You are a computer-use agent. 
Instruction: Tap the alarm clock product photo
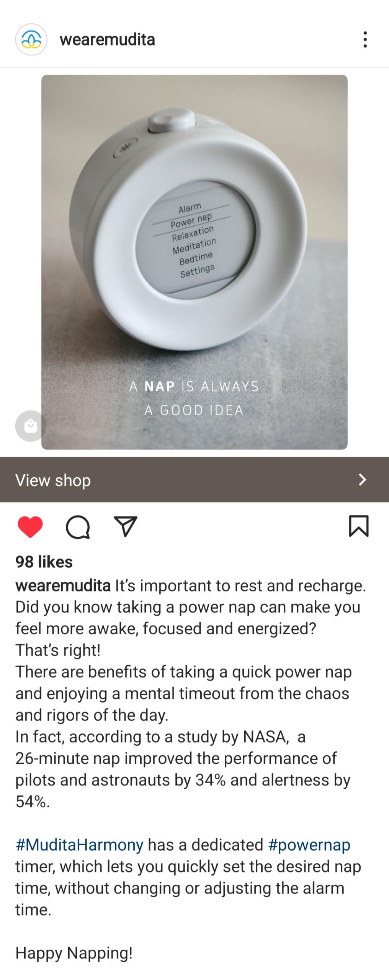click(x=194, y=262)
